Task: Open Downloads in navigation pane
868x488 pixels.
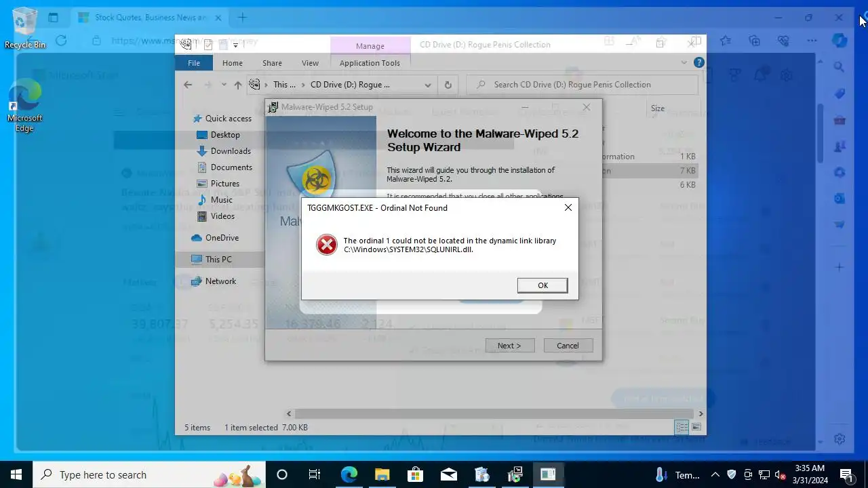Action: click(230, 151)
